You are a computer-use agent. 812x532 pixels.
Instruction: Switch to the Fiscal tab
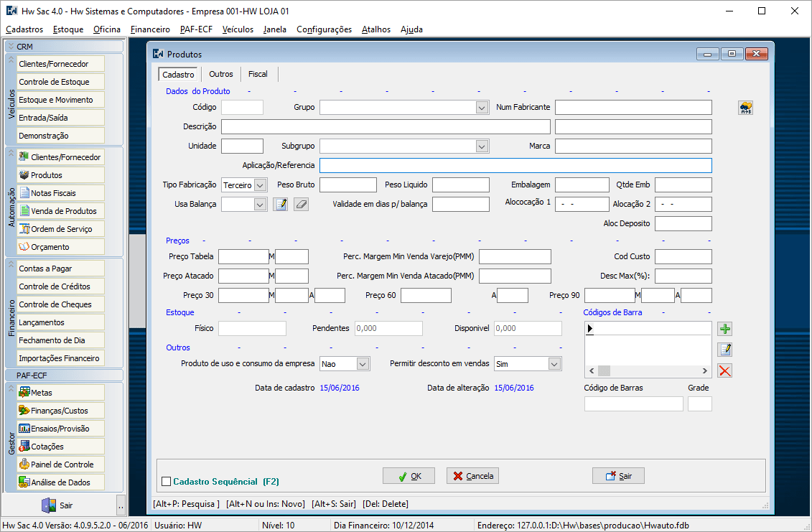pos(258,74)
